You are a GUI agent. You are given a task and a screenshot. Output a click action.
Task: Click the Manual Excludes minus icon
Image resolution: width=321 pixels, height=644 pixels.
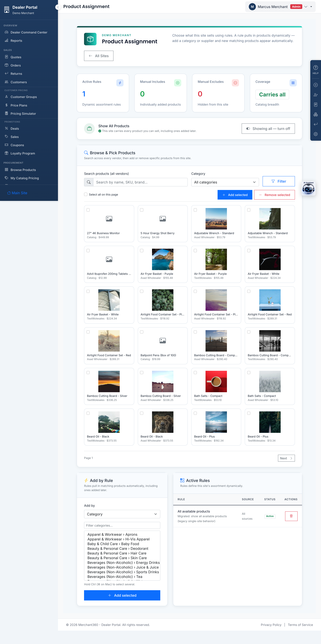coord(235,83)
